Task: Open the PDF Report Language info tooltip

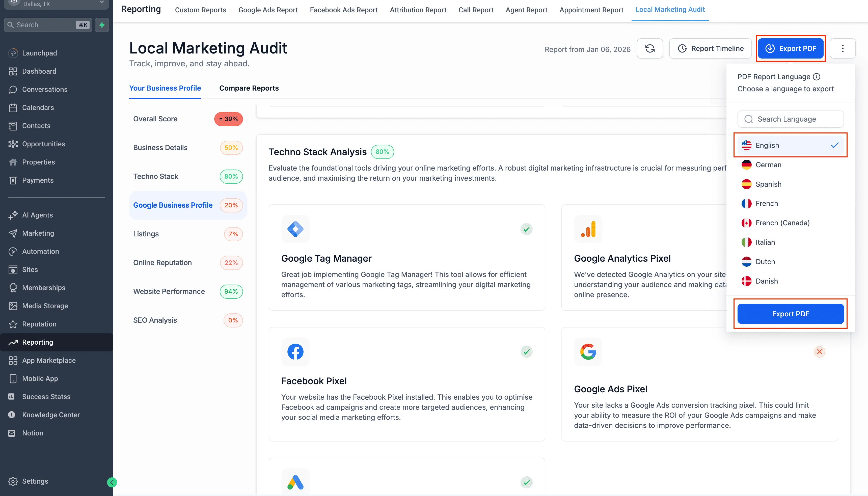Action: 817,76
